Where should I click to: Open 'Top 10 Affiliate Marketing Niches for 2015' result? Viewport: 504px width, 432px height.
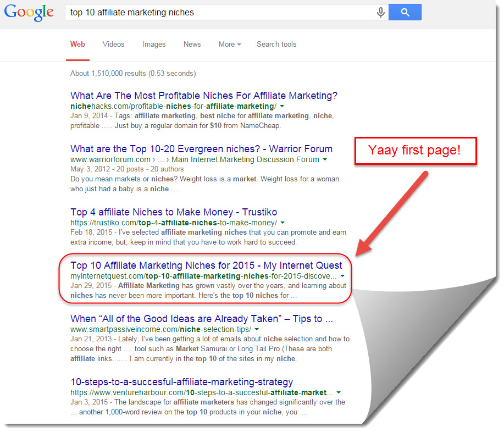[x=206, y=265]
